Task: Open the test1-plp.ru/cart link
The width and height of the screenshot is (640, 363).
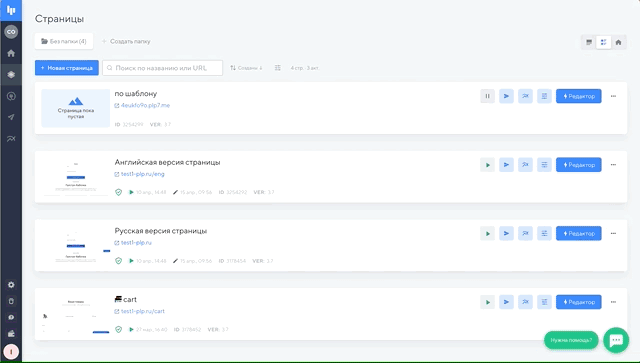Action: (142, 311)
